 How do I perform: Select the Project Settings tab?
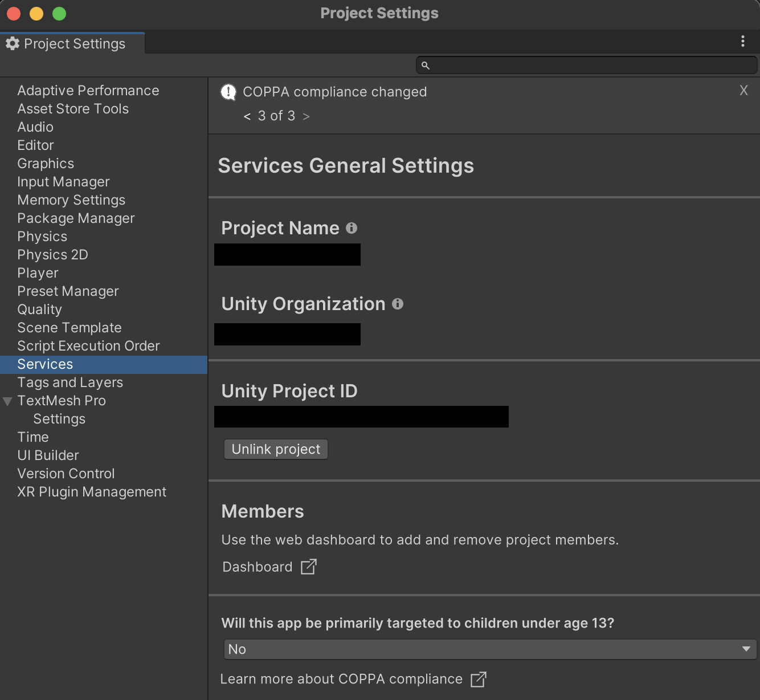[72, 43]
